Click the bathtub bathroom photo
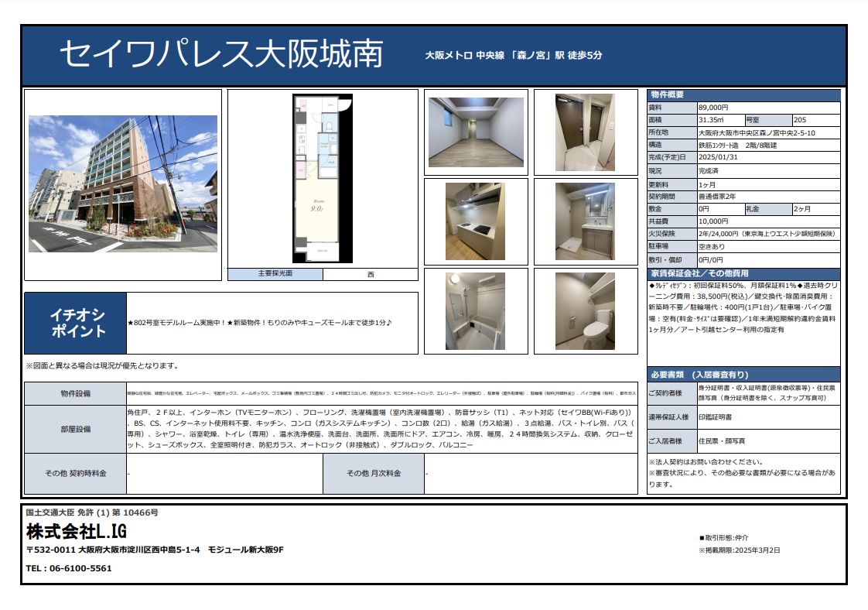 point(476,310)
